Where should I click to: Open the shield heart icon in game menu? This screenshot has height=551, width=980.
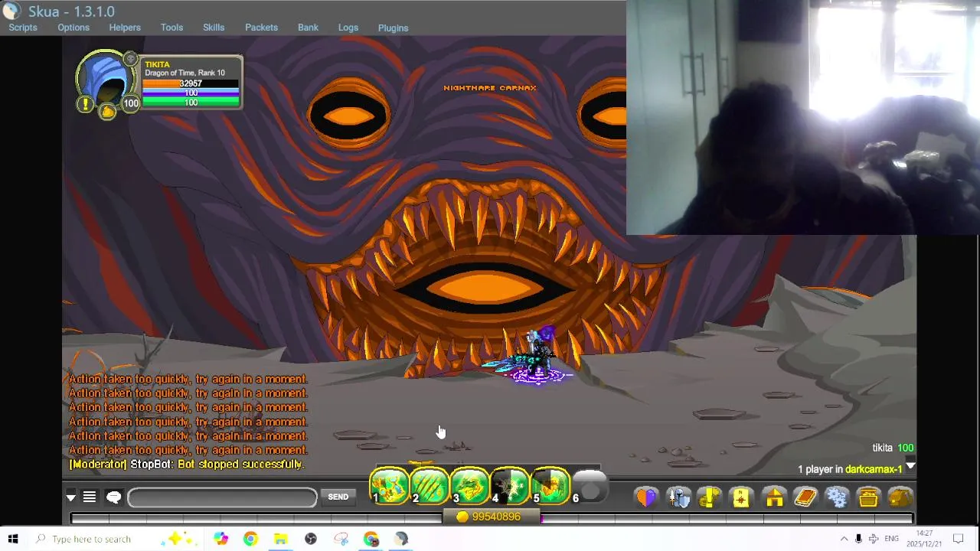point(646,497)
